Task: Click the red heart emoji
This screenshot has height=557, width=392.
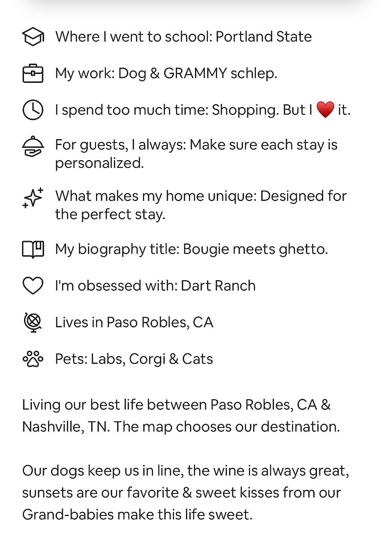Action: (x=325, y=109)
